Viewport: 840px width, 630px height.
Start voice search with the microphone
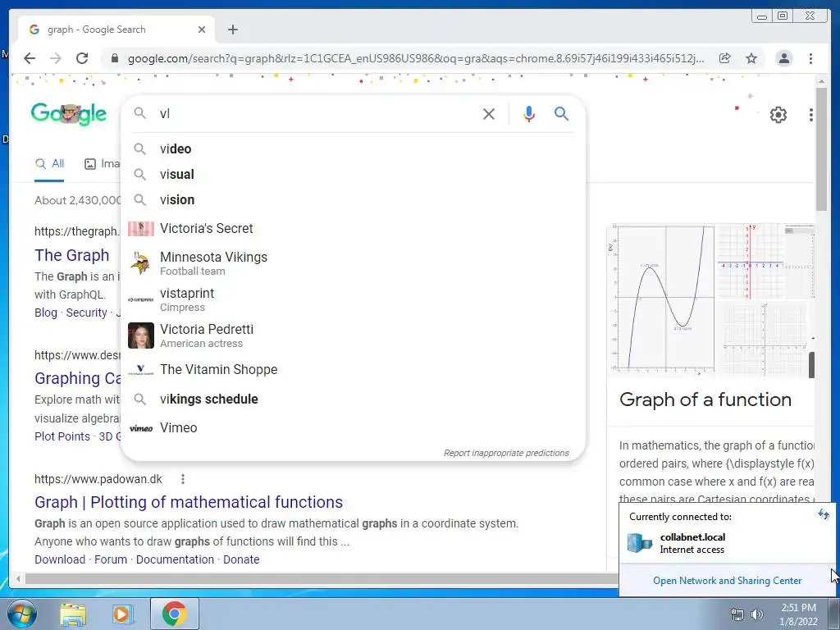[x=529, y=113]
